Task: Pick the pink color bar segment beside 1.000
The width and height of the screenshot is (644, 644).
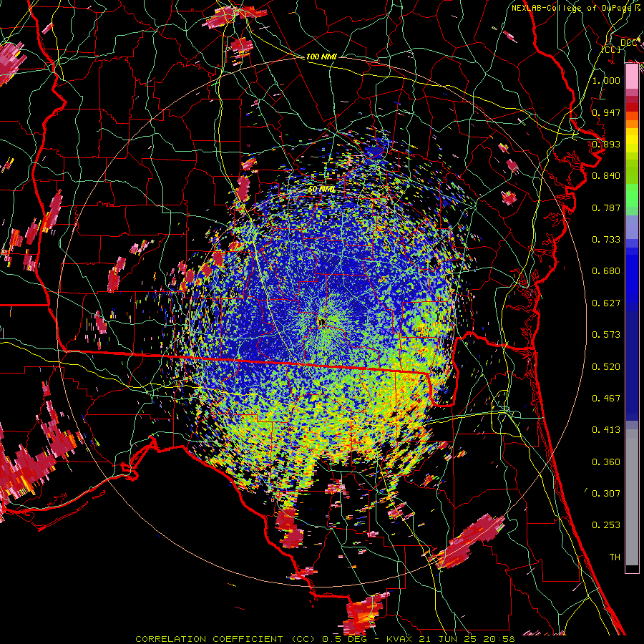Action: 632,77
